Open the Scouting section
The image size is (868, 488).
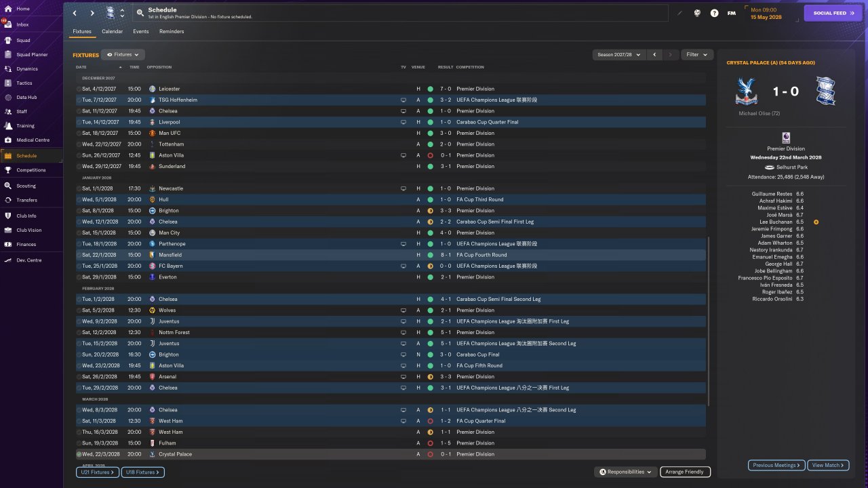pyautogui.click(x=26, y=186)
